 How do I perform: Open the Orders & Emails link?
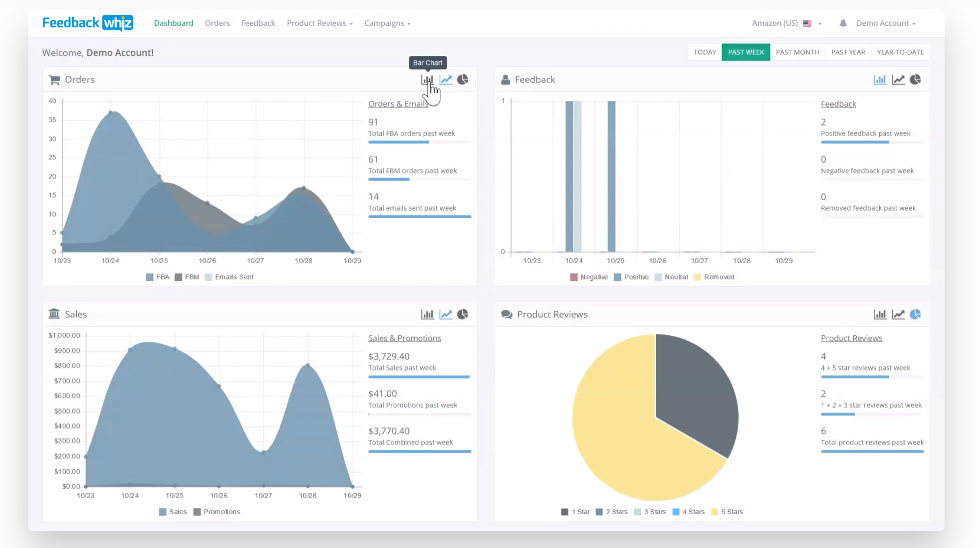coord(398,104)
